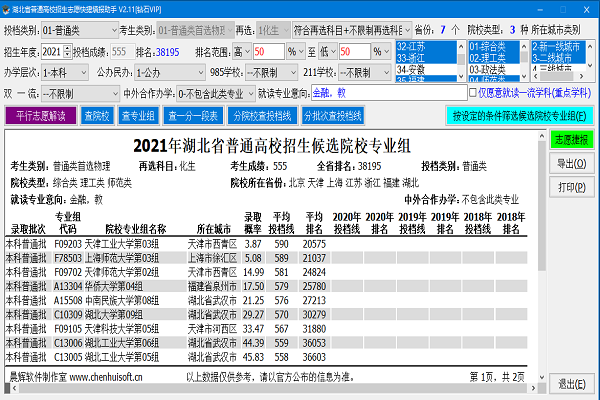Select 3-二线城市 city category
This screenshot has width=600, height=400.
tap(558, 58)
